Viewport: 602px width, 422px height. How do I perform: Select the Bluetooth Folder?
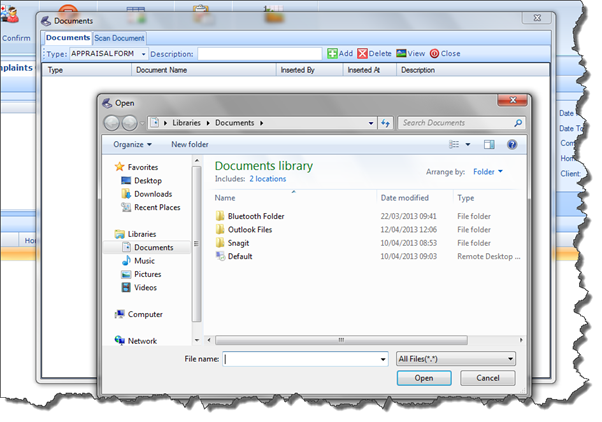coord(250,216)
